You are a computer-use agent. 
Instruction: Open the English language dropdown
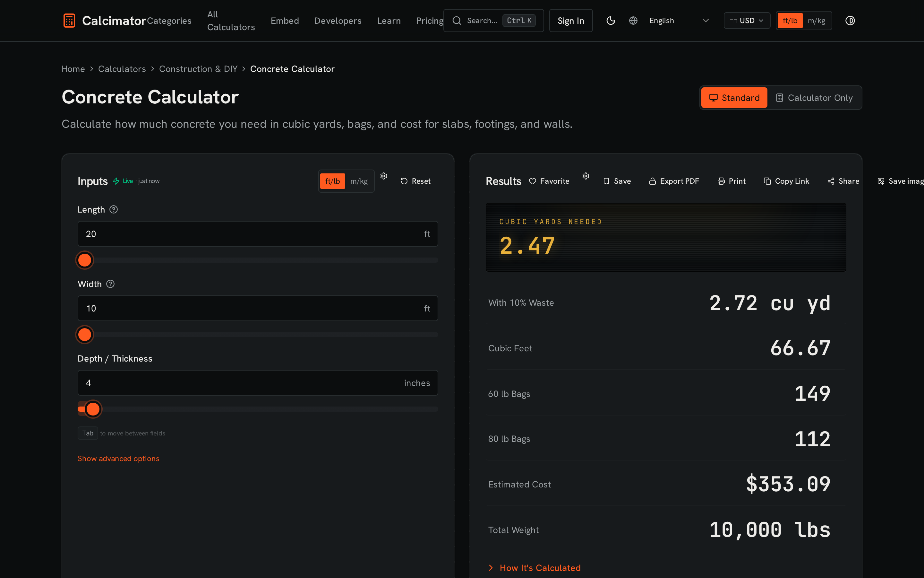tap(679, 21)
